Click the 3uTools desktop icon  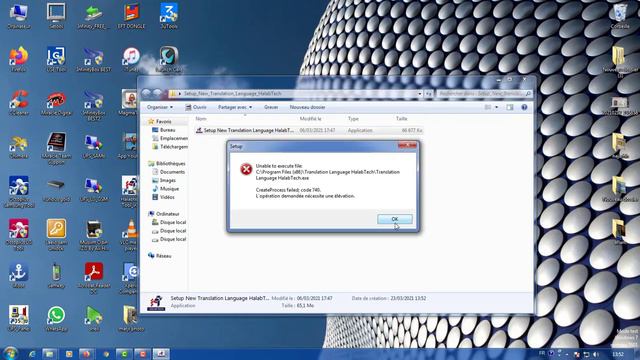tap(169, 16)
